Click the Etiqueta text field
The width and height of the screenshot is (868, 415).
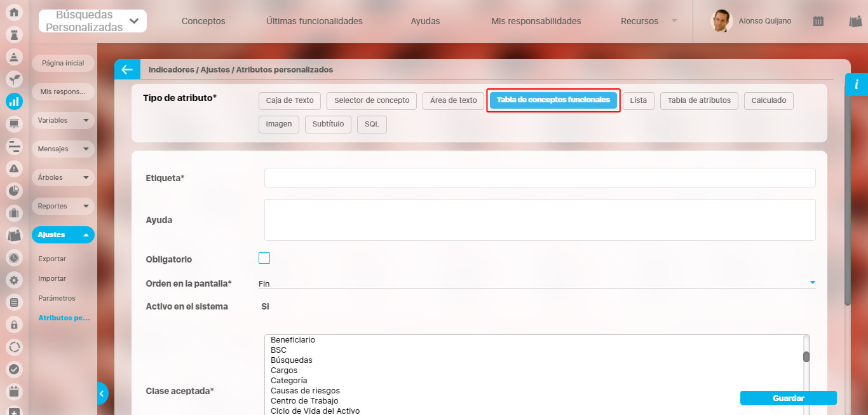(x=539, y=178)
